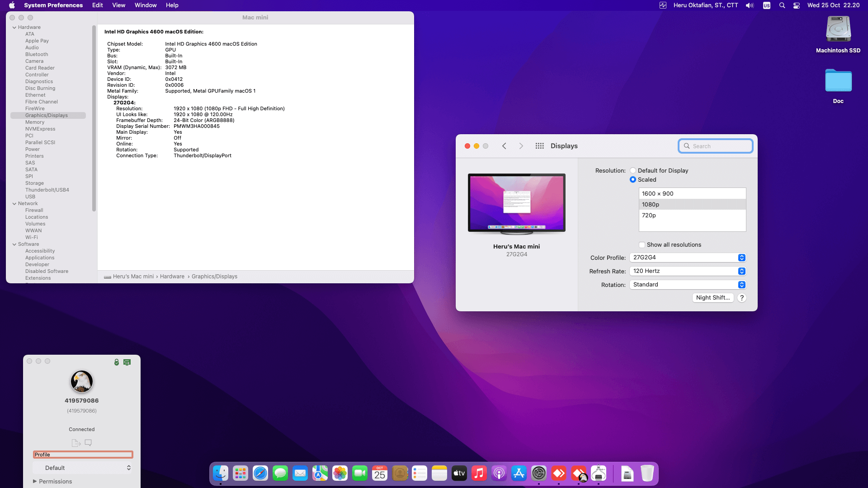Click the green screen-sharing icon in AnyDesk window
868x488 pixels.
point(127,362)
